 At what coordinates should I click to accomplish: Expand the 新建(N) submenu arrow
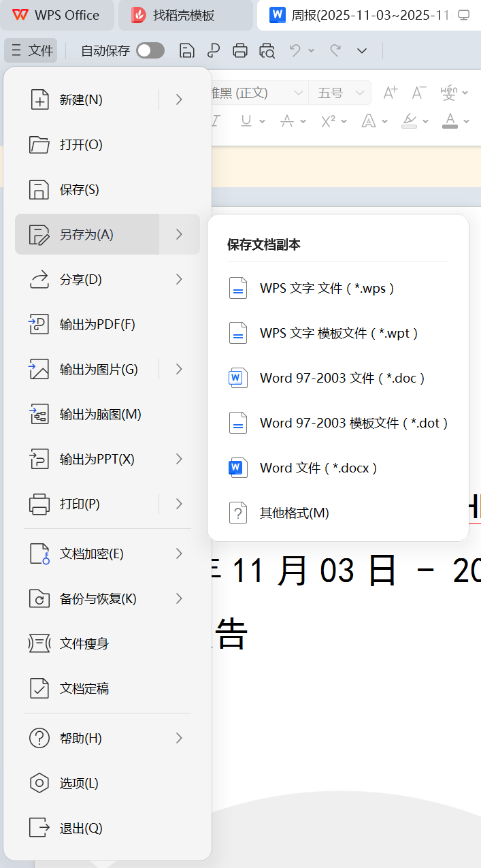179,99
